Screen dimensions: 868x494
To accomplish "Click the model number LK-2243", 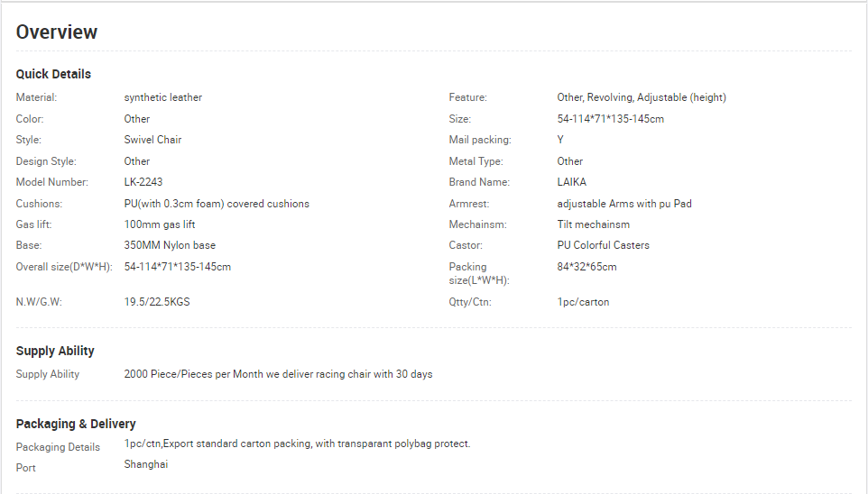I will pyautogui.click(x=143, y=182).
